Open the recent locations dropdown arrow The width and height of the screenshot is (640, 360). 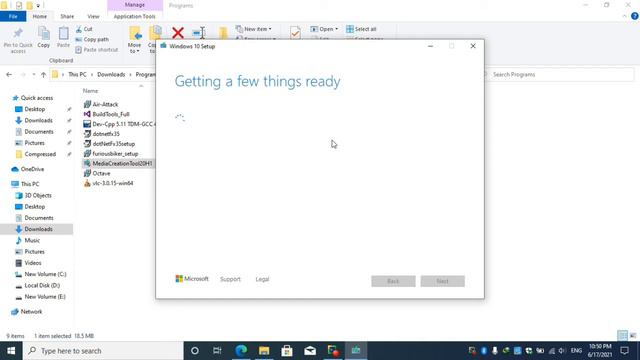point(33,75)
